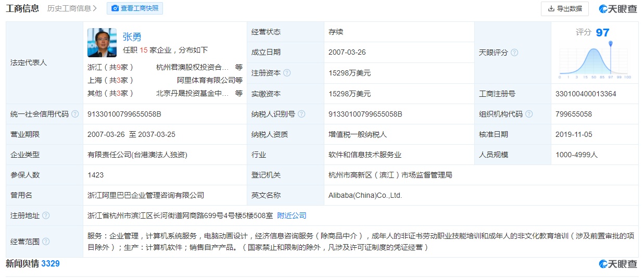Click company type 有限责任公司(台港澳法人独资)

(x=137, y=155)
